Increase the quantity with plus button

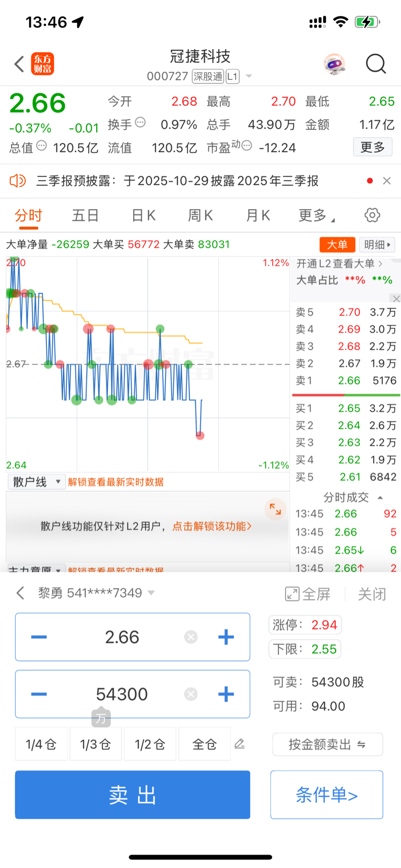(x=226, y=694)
